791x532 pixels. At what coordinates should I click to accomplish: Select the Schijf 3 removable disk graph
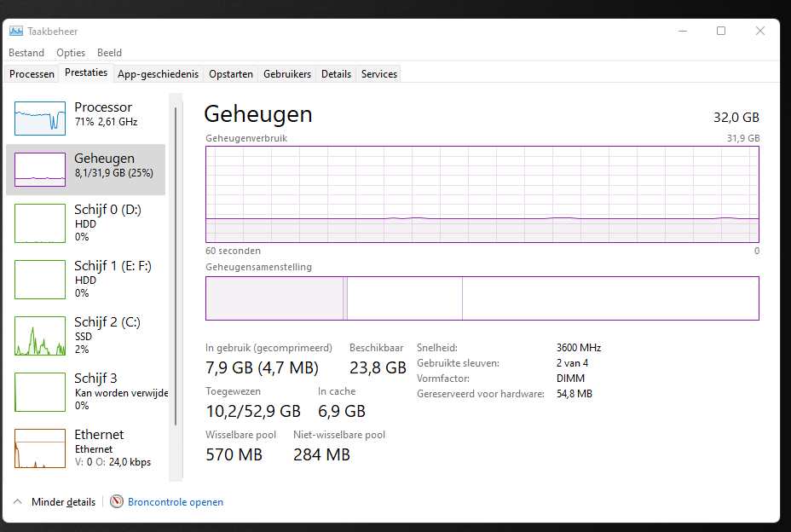tap(40, 392)
